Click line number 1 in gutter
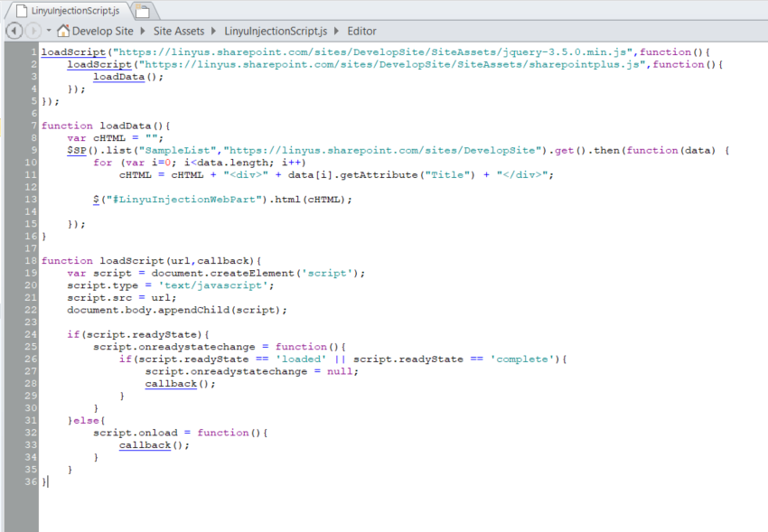This screenshot has height=532, width=768. (x=33, y=51)
